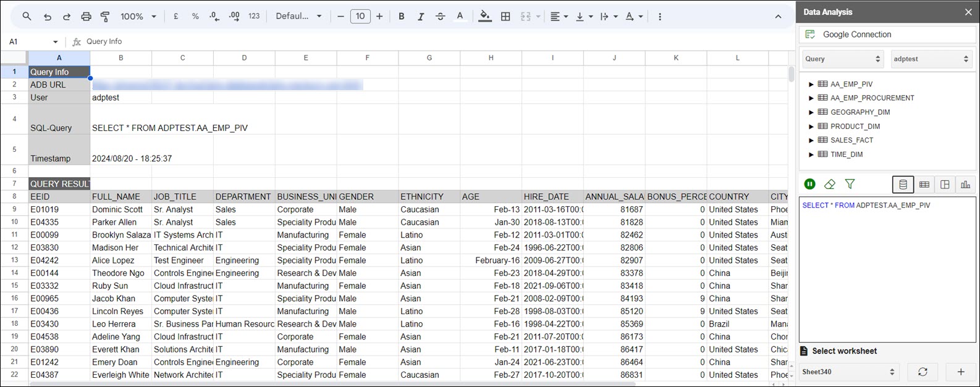
Task: Open the horizontal align dropdown
Action: point(559,17)
